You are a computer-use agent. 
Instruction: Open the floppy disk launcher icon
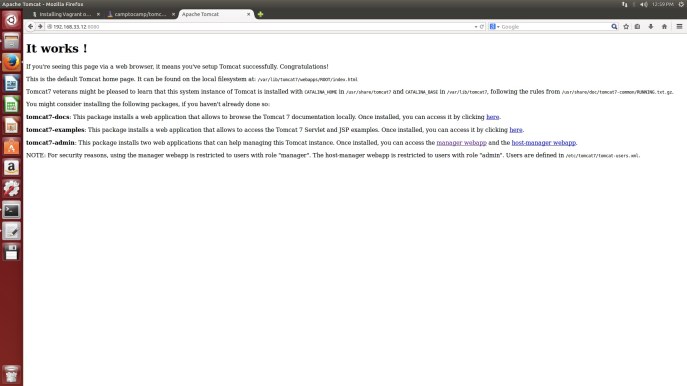[x=11, y=252]
